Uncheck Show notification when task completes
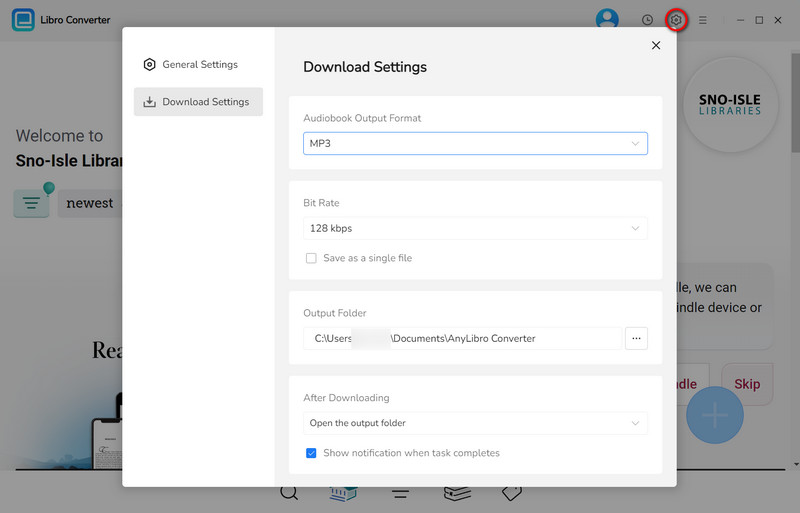This screenshot has width=800, height=513. click(311, 453)
